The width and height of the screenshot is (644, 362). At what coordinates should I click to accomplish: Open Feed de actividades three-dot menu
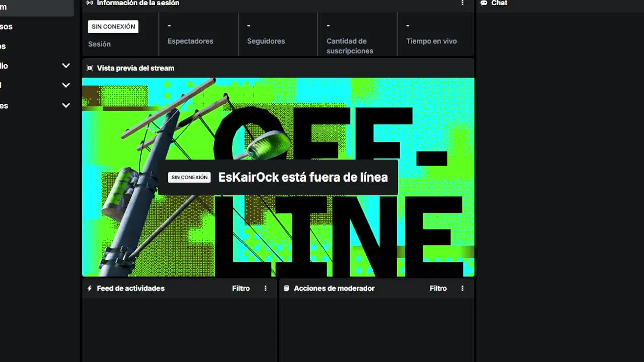click(265, 288)
